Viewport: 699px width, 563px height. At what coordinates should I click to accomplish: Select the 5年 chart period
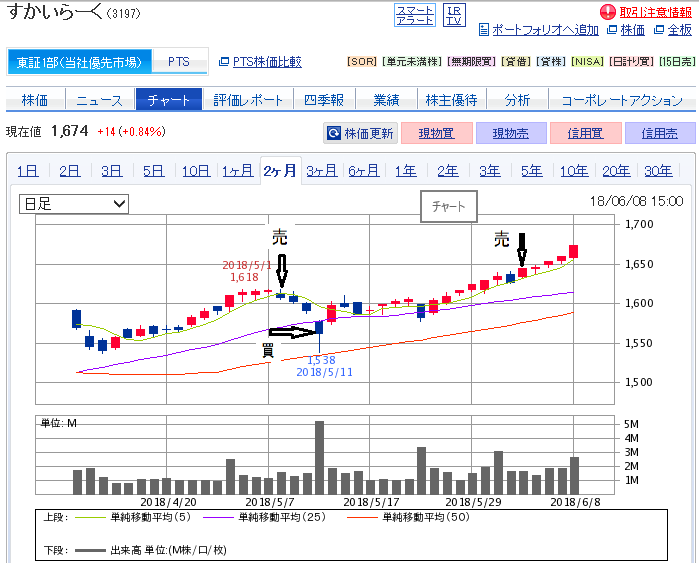[532, 170]
